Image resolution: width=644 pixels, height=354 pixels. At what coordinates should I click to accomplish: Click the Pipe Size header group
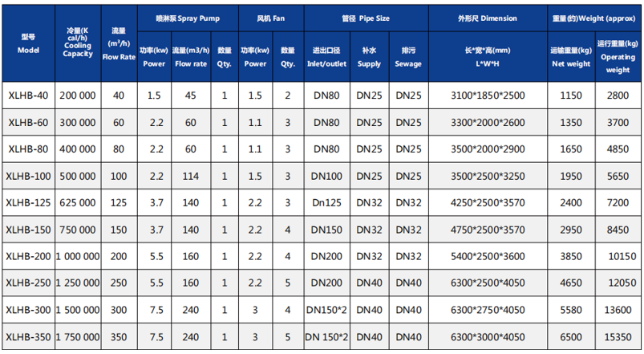(367, 18)
